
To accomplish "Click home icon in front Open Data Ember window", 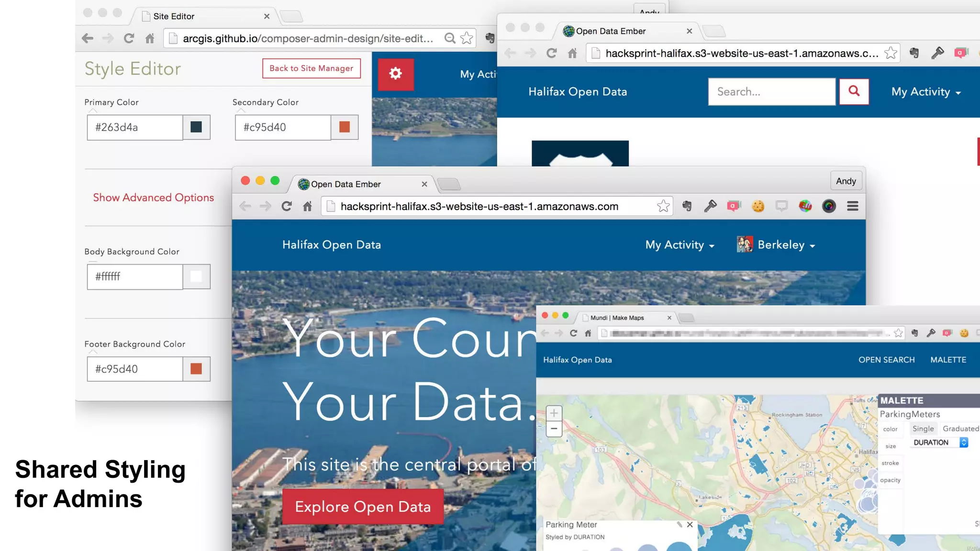I will pos(308,206).
